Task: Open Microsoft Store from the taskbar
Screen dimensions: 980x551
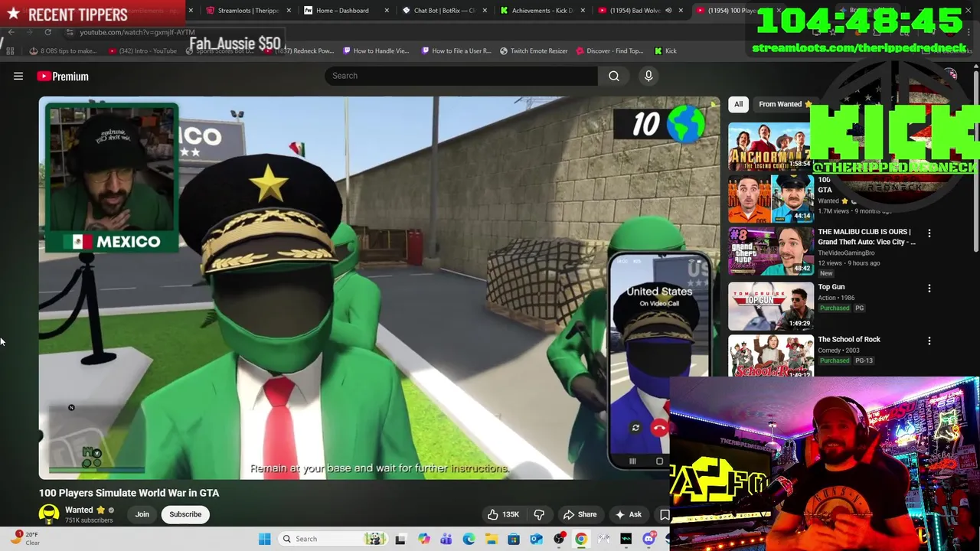Action: [x=514, y=539]
